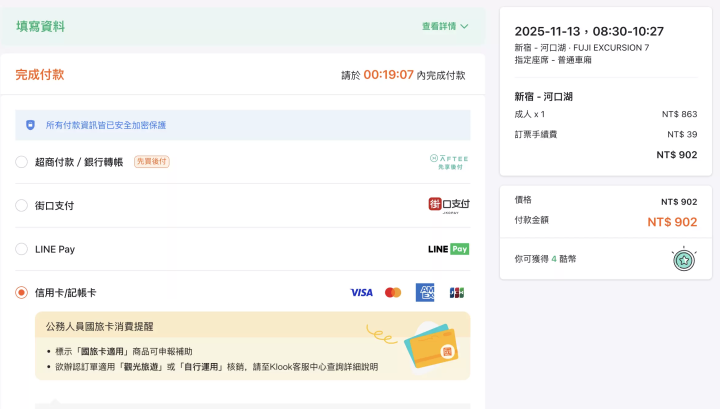Screen dimensions: 720x409
Task: Click the 超商付款 / 銀行轉帳 label
Action: (x=79, y=162)
